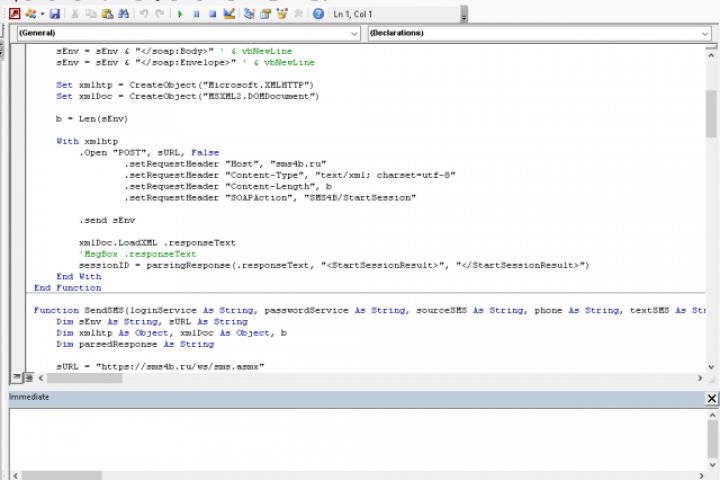720x480 pixels.
Task: Click the 'Set xmlDoc = CreateObject' line
Action: coord(187,96)
